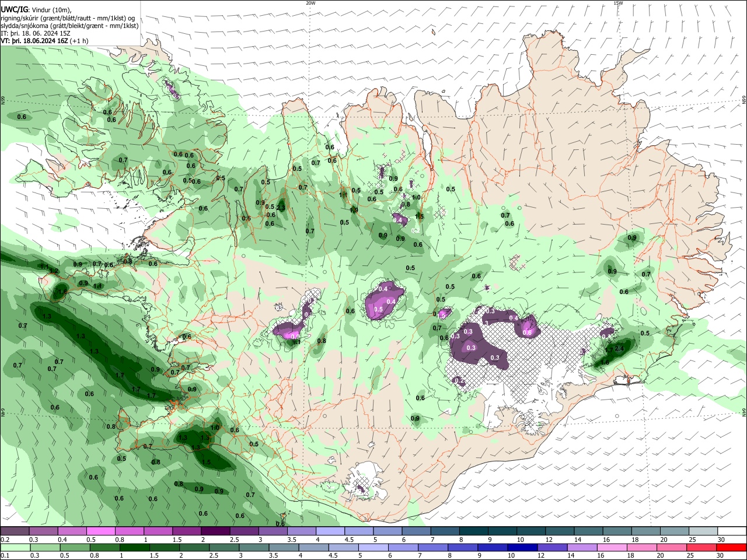Click the 'VT: þri. 18.06.2024 16Z' valid time

point(35,41)
